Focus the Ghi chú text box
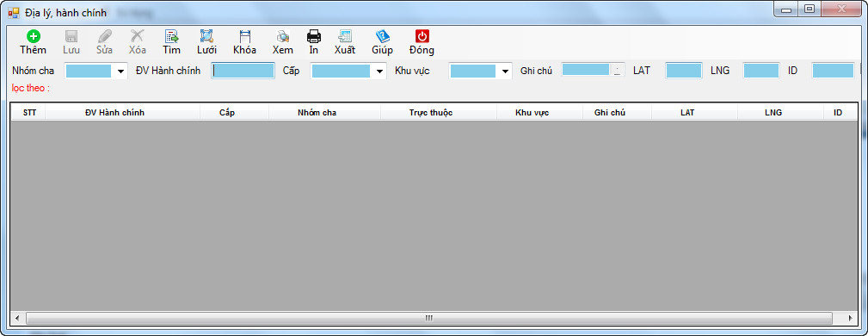Image resolution: width=868 pixels, height=336 pixels. [x=586, y=70]
